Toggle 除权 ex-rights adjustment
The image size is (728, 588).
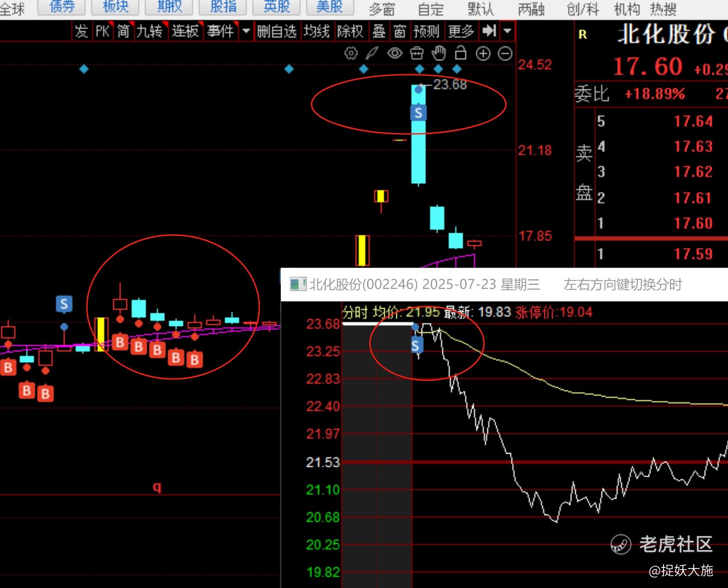coord(350,31)
